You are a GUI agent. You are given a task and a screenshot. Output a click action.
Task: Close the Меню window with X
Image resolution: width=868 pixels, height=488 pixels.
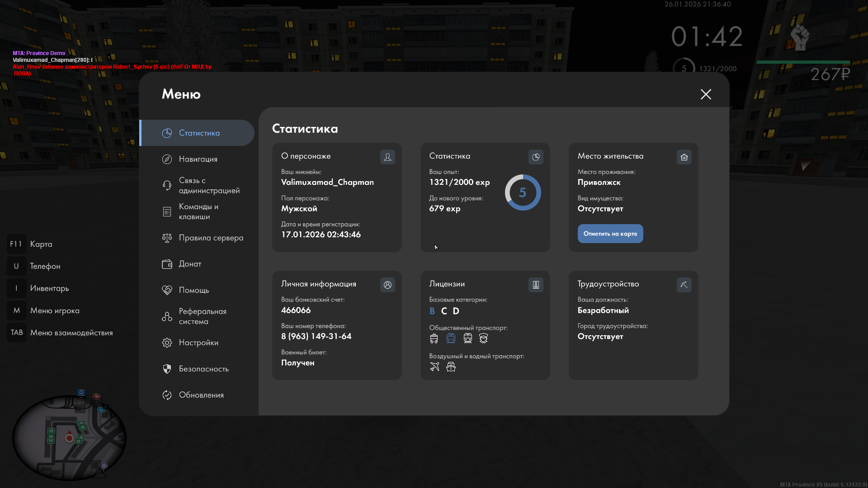(x=706, y=94)
